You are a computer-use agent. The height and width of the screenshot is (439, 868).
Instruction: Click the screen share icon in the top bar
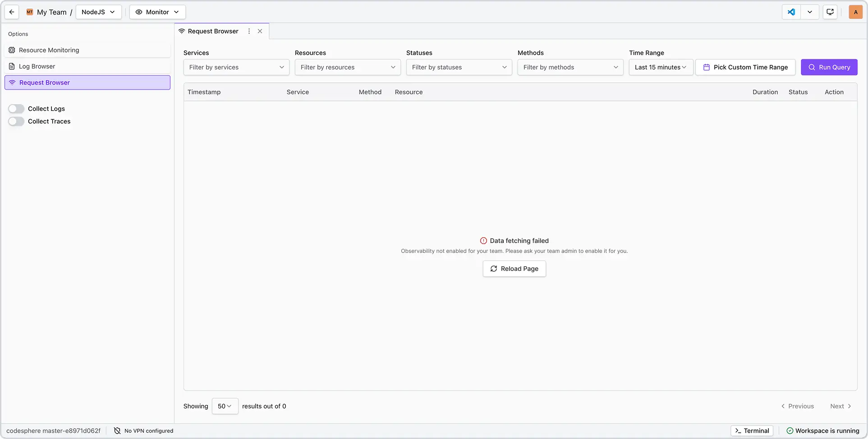[x=830, y=12]
